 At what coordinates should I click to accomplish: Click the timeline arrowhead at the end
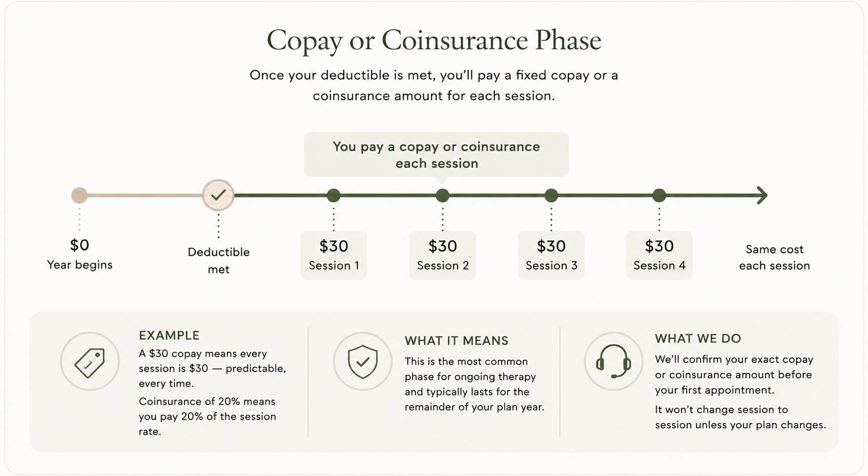pyautogui.click(x=762, y=195)
